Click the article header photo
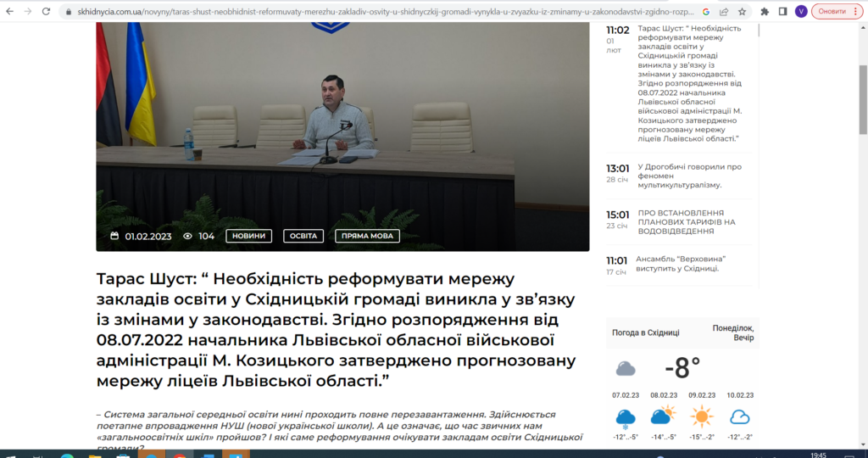The width and height of the screenshot is (868, 458). 342,137
